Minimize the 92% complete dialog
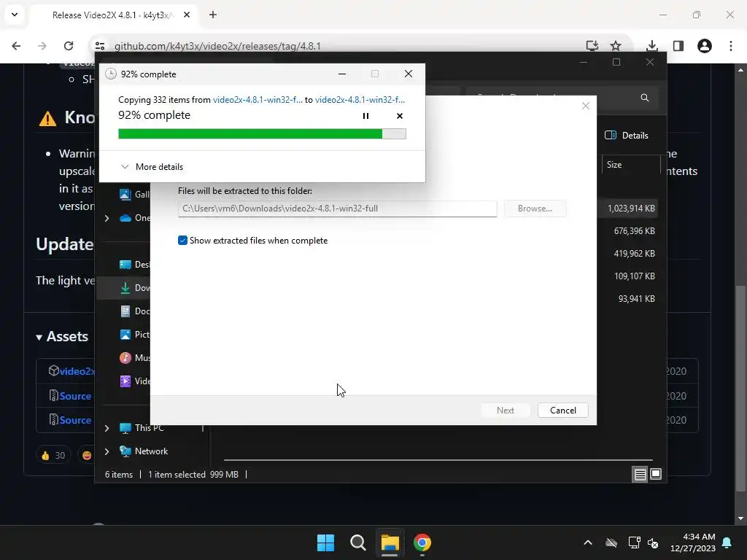This screenshot has height=560, width=747. 342,74
